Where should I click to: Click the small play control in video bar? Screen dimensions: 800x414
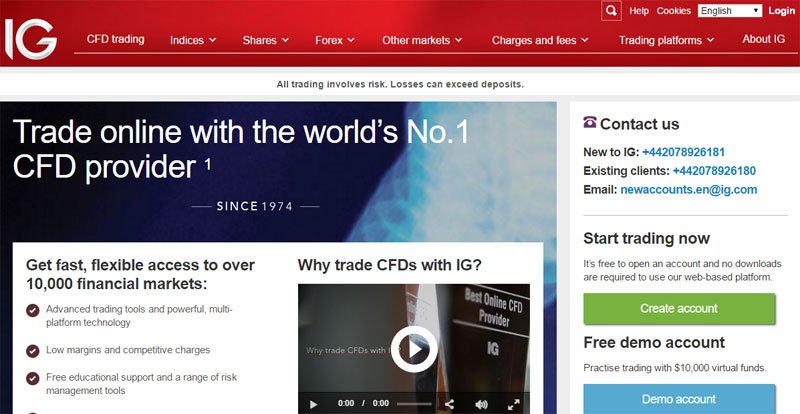pyautogui.click(x=313, y=404)
